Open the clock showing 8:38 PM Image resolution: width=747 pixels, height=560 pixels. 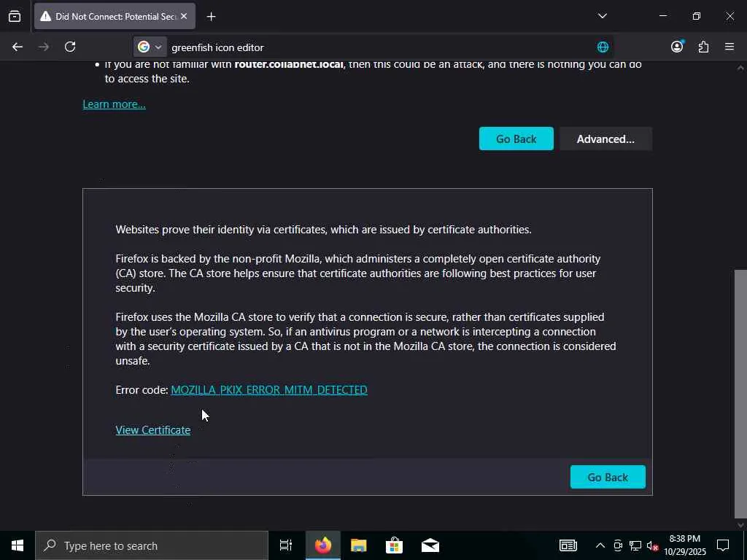[684, 545]
